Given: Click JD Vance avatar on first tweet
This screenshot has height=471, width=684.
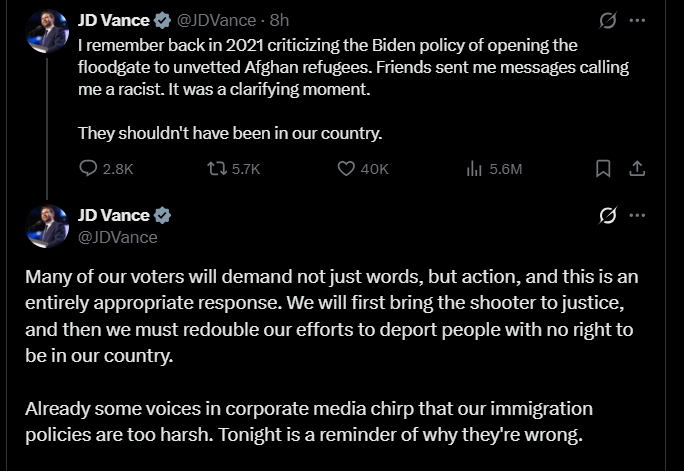Looking at the screenshot, I should pos(46,31).
